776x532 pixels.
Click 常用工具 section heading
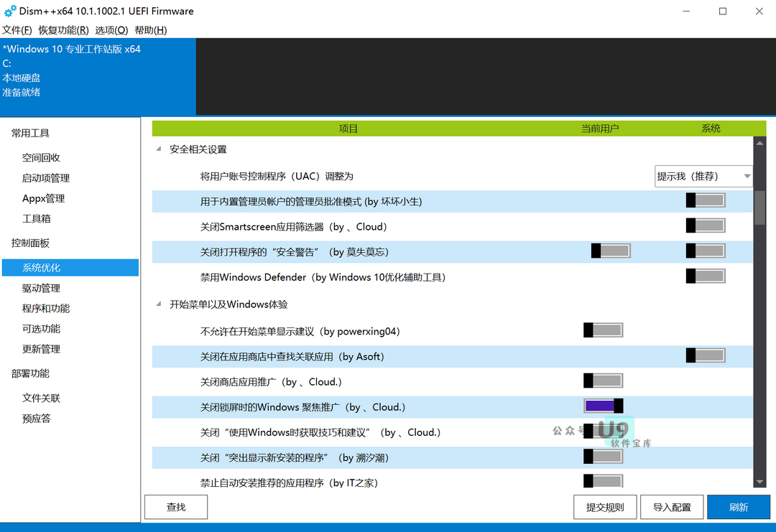tap(30, 133)
